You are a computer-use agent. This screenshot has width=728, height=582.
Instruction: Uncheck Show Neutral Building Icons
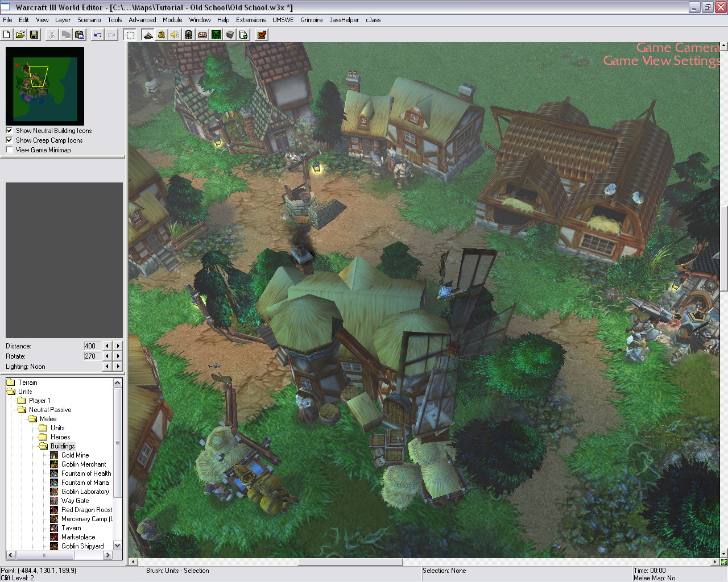pyautogui.click(x=9, y=131)
